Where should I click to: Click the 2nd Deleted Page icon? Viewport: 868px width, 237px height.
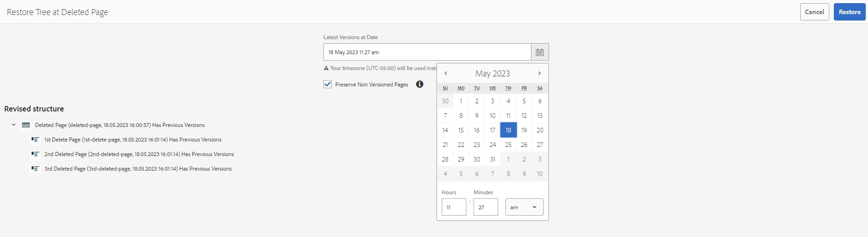tap(35, 154)
